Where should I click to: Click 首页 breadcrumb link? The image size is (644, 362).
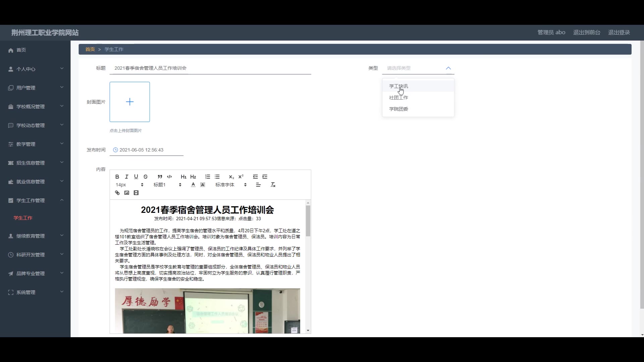(90, 49)
